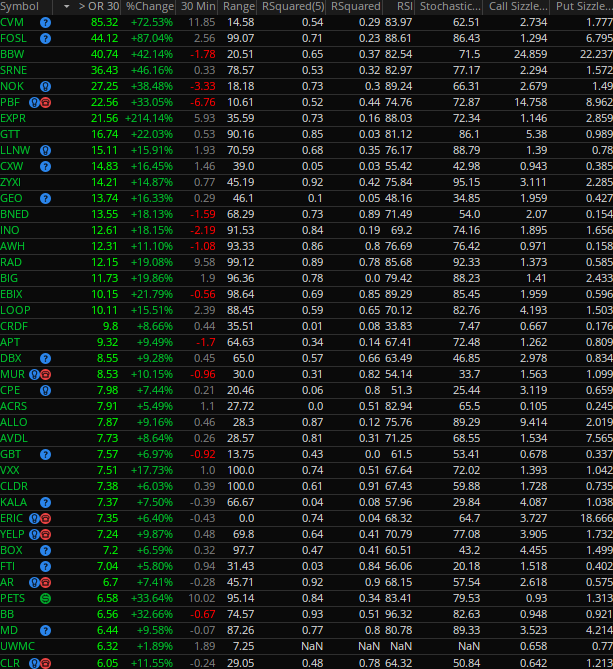The height and width of the screenshot is (669, 613).
Task: Click the question mark icon beside MD
Action: click(45, 631)
